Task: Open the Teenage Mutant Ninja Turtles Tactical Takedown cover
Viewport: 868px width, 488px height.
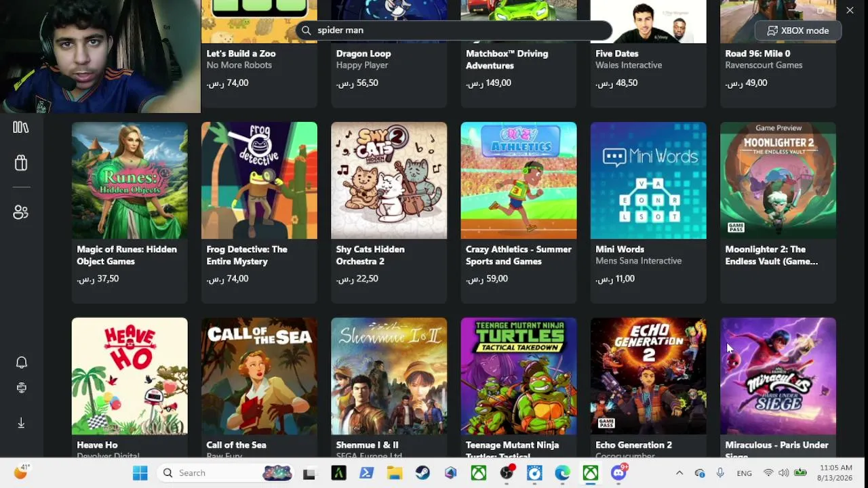Action: coord(519,376)
